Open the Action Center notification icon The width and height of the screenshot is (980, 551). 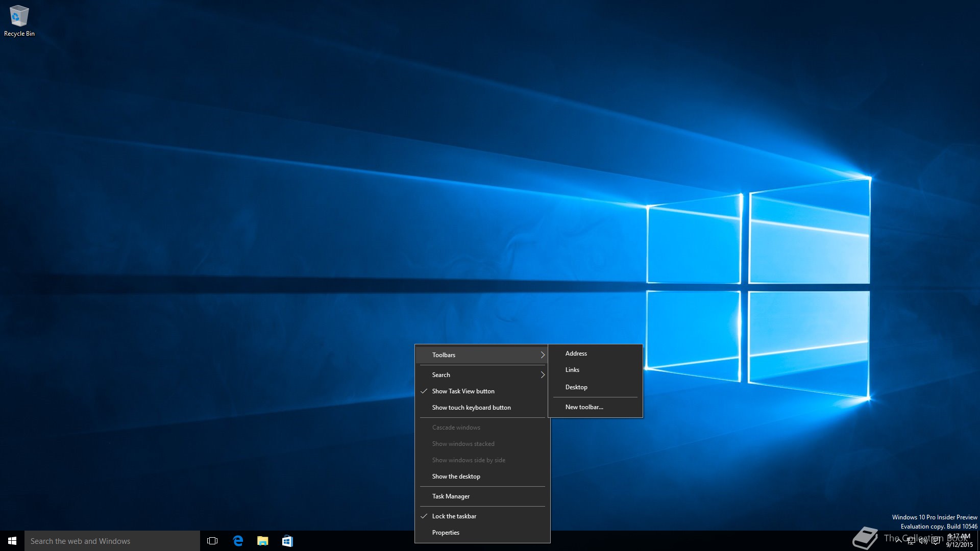(936, 541)
